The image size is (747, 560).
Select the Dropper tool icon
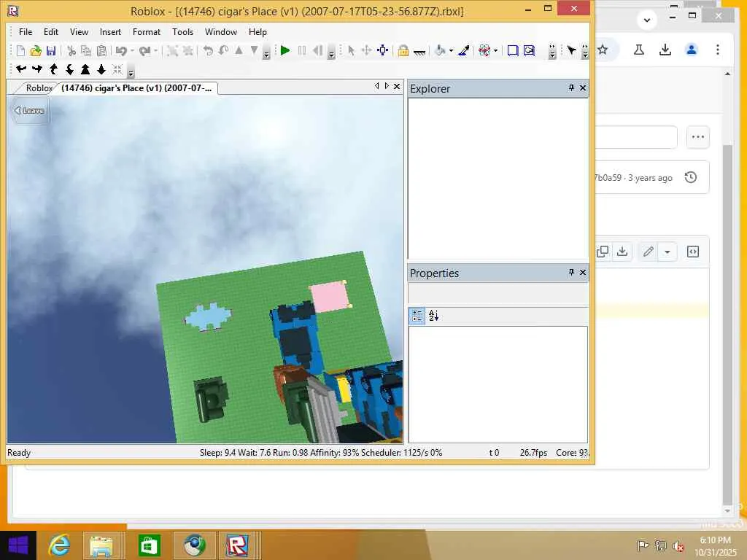tap(464, 50)
